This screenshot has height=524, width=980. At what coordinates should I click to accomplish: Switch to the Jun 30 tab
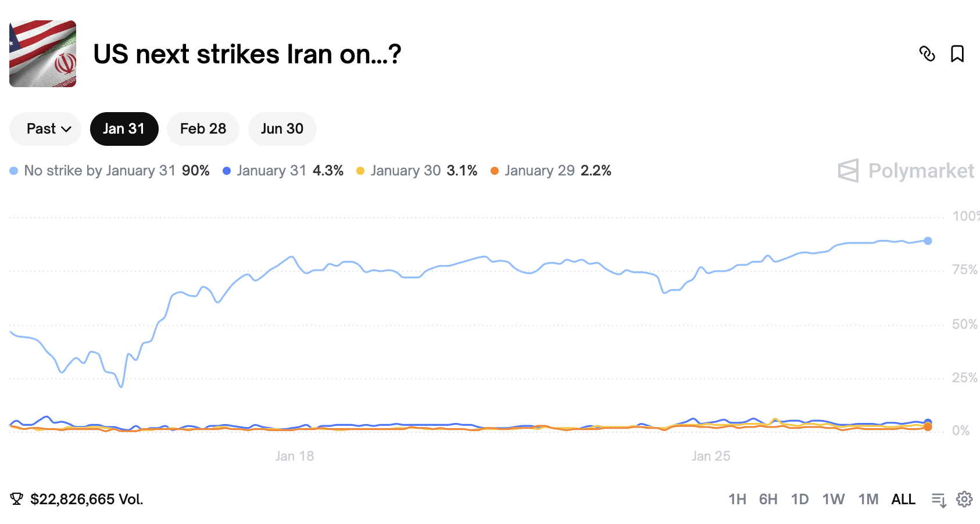tap(282, 129)
